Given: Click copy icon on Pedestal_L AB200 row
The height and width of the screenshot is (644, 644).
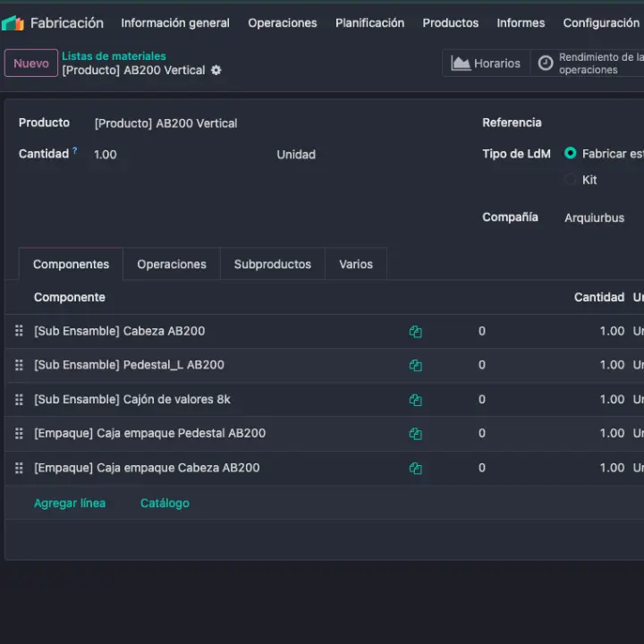Looking at the screenshot, I should pos(415,366).
